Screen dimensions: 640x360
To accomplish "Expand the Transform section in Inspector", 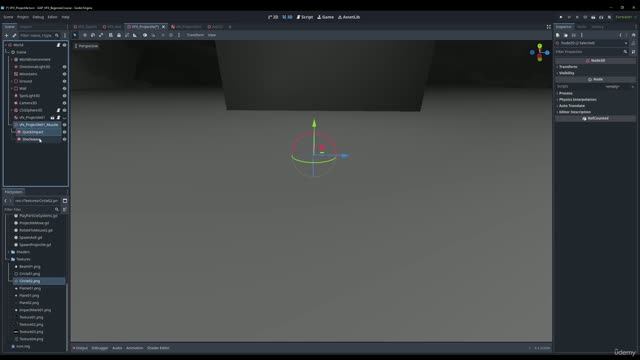I will click(x=568, y=67).
